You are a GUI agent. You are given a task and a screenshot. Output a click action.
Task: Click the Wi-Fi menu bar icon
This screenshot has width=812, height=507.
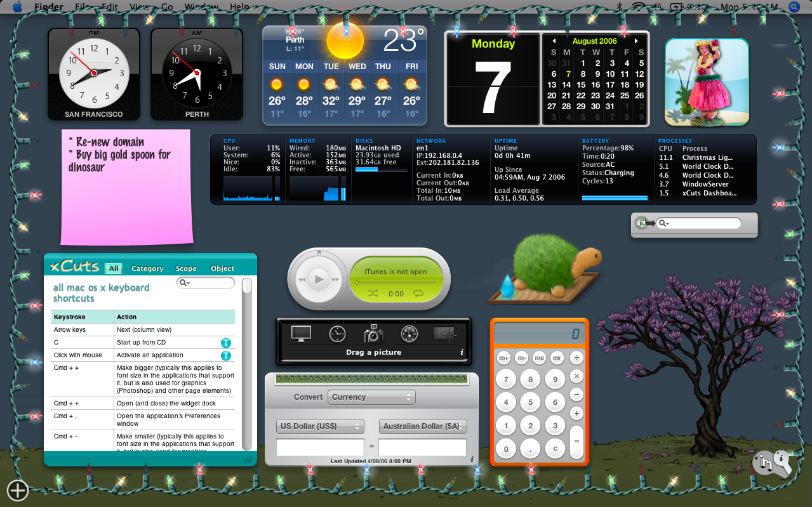637,7
